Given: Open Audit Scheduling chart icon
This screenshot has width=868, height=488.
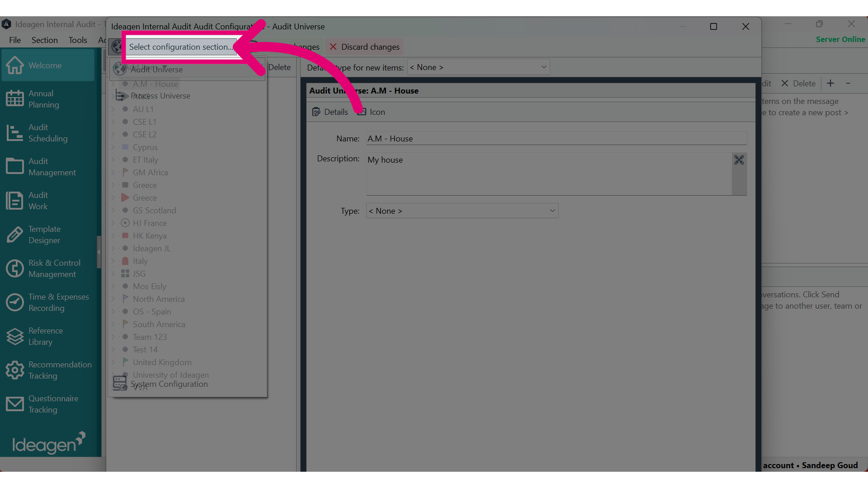Looking at the screenshot, I should 15,133.
